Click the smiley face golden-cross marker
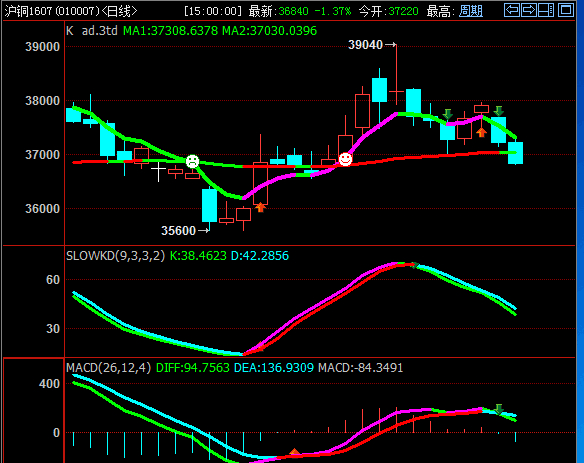This screenshot has width=584, height=463. [x=345, y=159]
